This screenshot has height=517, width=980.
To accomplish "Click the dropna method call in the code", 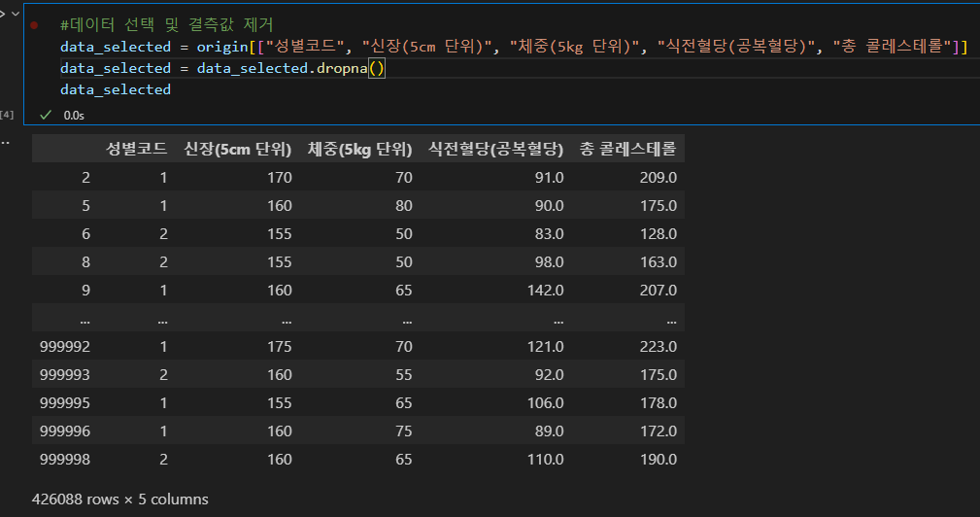I will pos(342,68).
